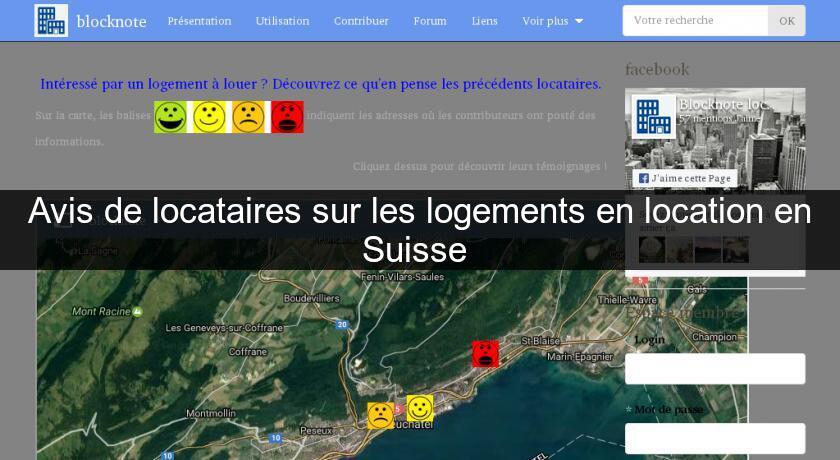Click into the Mot de passe field
This screenshot has height=460, width=840.
715,439
